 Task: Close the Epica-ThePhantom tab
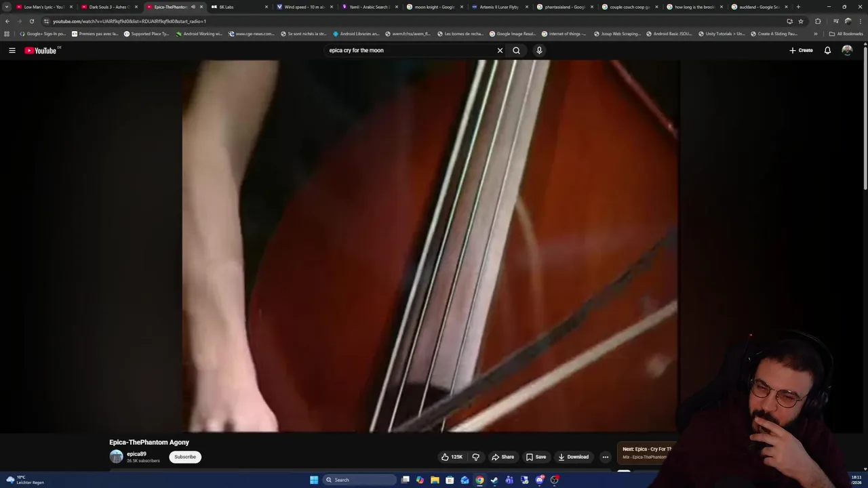(x=201, y=7)
